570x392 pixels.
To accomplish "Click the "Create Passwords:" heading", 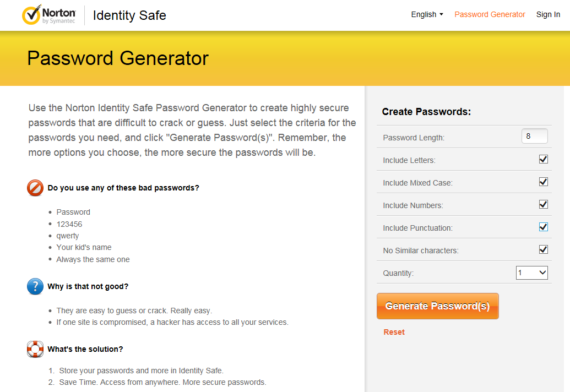I will point(426,112).
